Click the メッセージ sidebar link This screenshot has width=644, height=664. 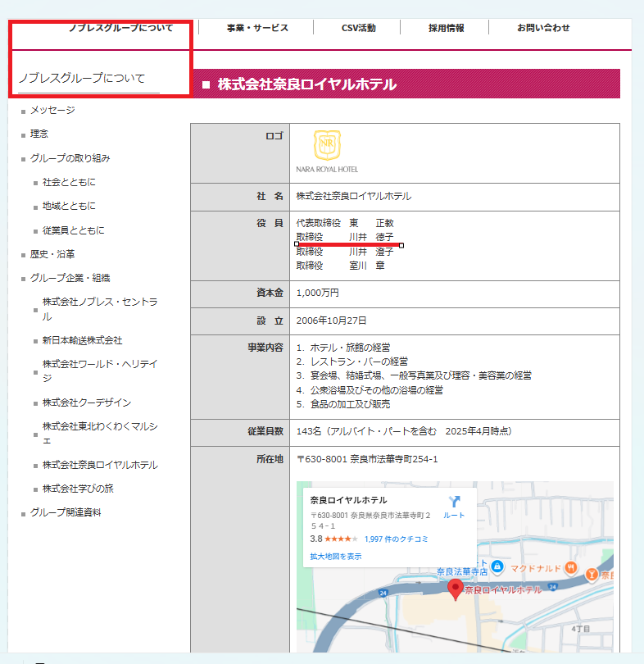click(x=52, y=110)
